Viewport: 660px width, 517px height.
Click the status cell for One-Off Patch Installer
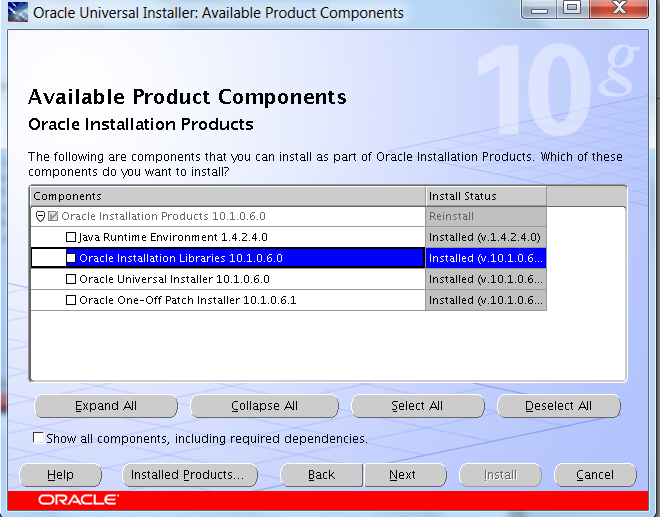tap(486, 300)
